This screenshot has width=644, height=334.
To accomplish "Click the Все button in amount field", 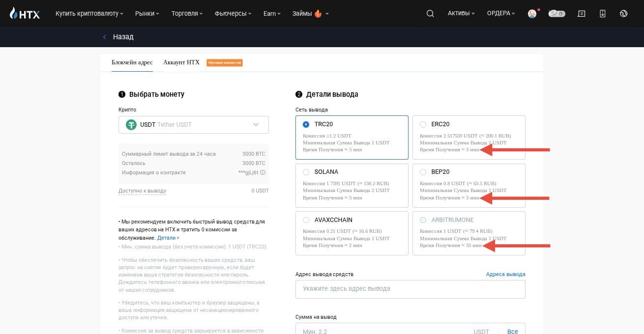I will pyautogui.click(x=512, y=332).
